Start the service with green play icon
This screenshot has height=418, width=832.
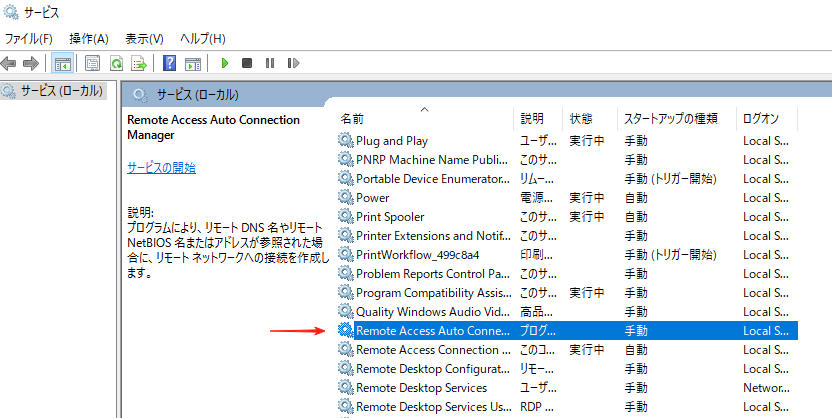[224, 63]
